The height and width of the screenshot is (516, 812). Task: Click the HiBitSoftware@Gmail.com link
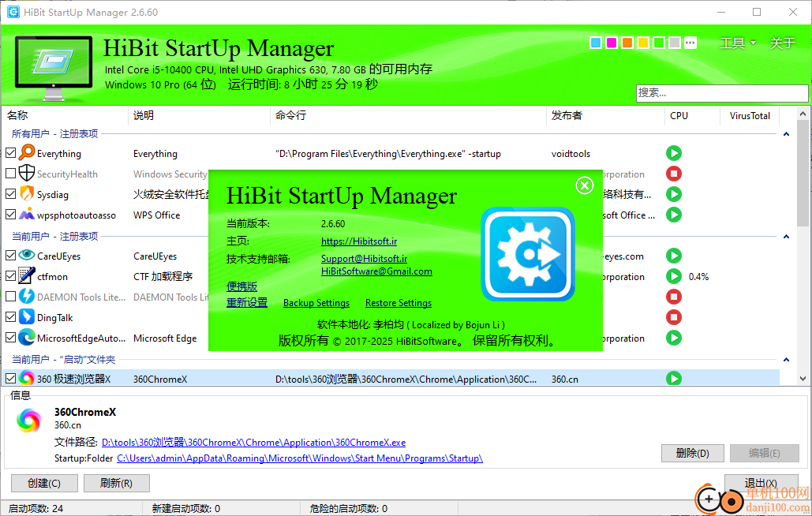(376, 271)
